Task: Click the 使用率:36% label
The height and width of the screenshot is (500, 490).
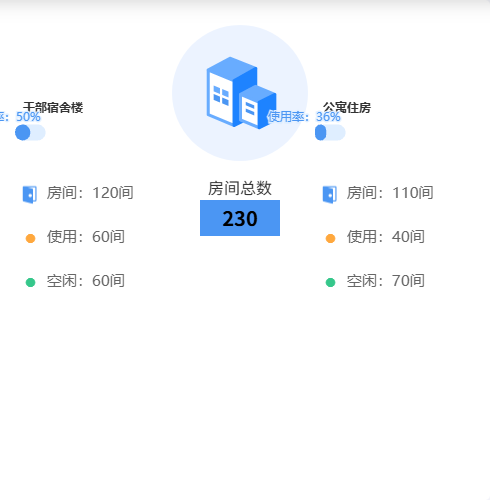Action: [304, 117]
